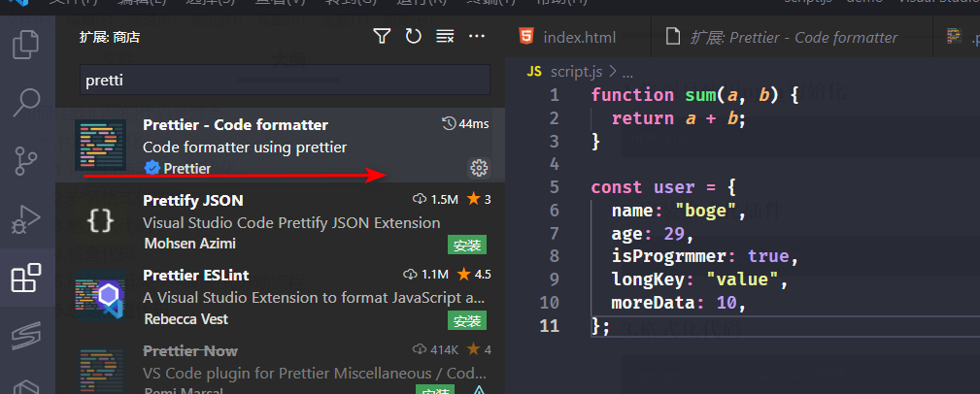Open Prettier extension's manage gear menu
Viewport: 980px width, 394px height.
(x=478, y=168)
